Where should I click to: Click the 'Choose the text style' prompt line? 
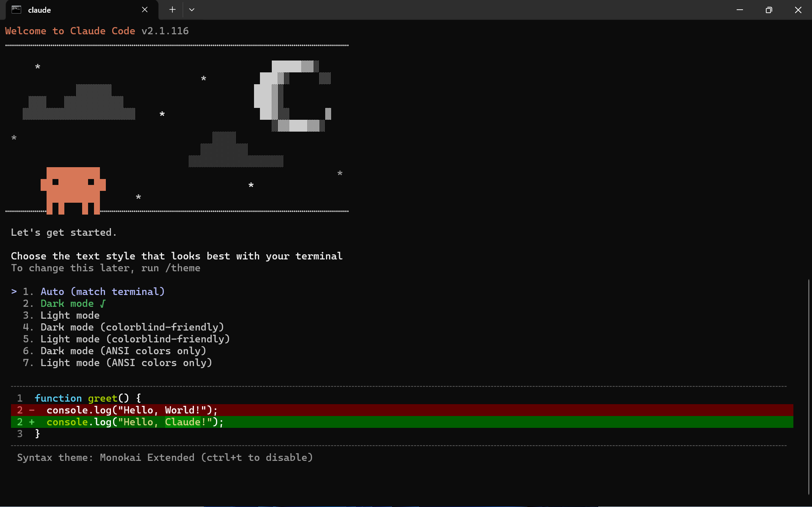coord(177,256)
